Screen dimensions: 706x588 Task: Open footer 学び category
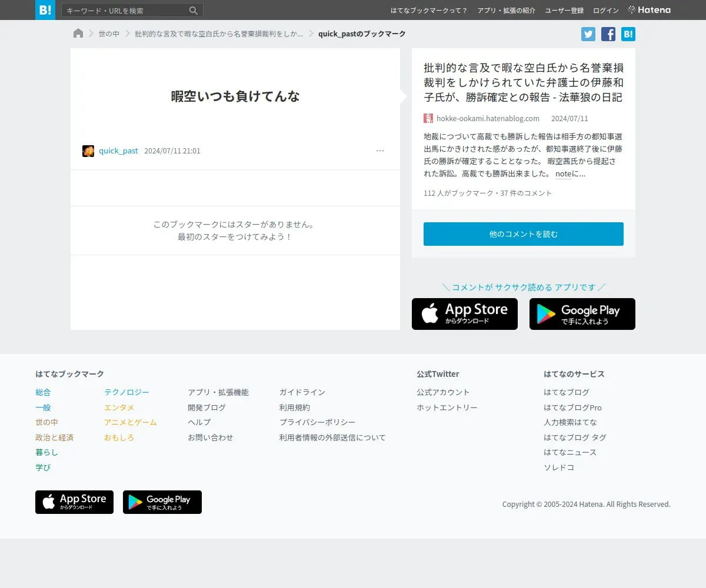coord(43,467)
